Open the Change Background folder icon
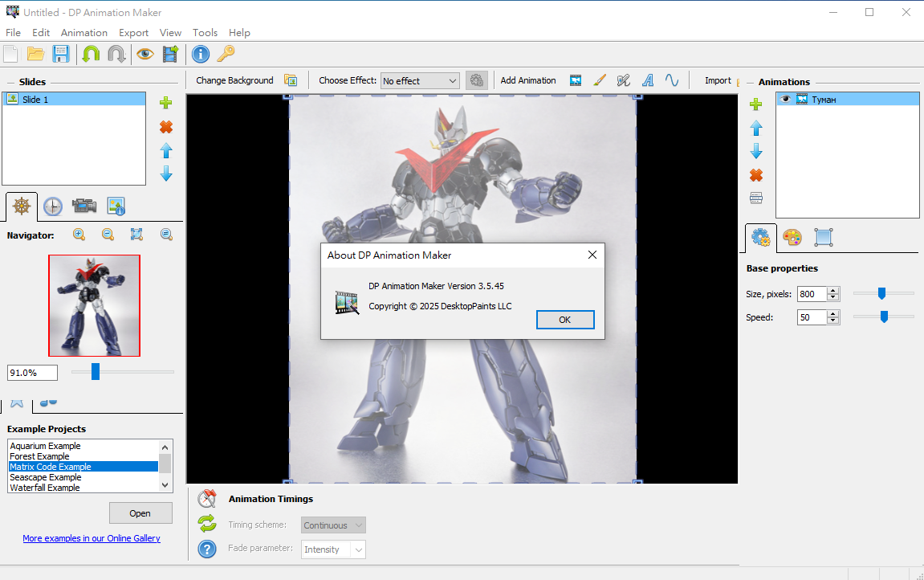The width and height of the screenshot is (924, 580). (x=291, y=80)
